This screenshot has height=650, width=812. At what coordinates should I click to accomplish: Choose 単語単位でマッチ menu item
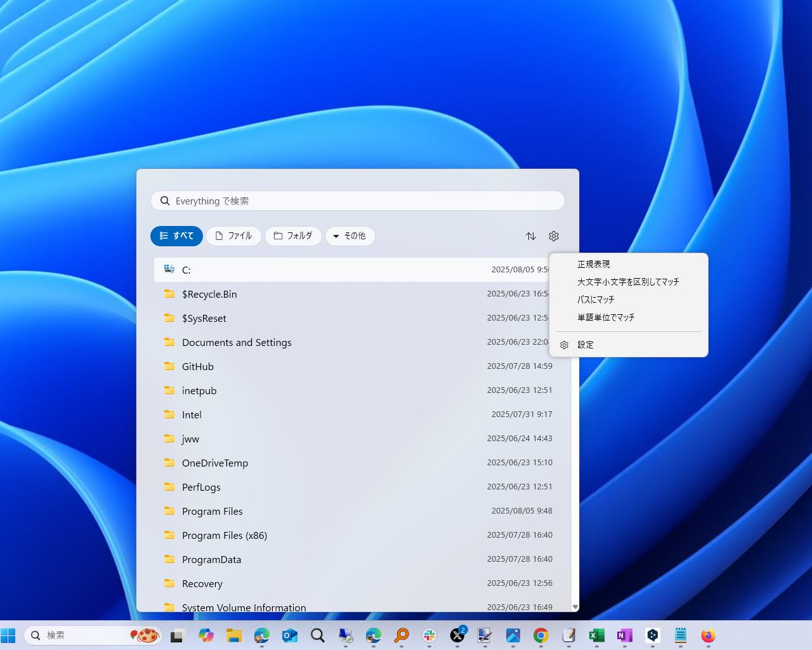tap(606, 317)
